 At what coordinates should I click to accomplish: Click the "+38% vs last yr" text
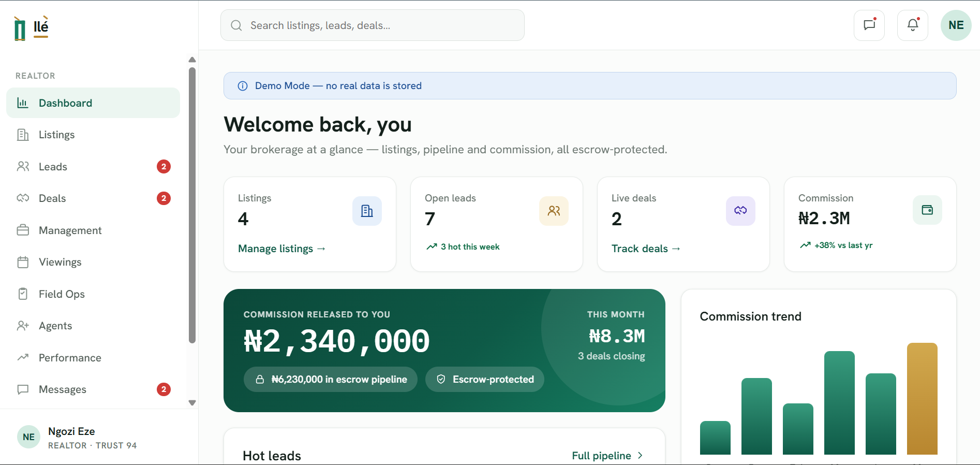coord(843,245)
